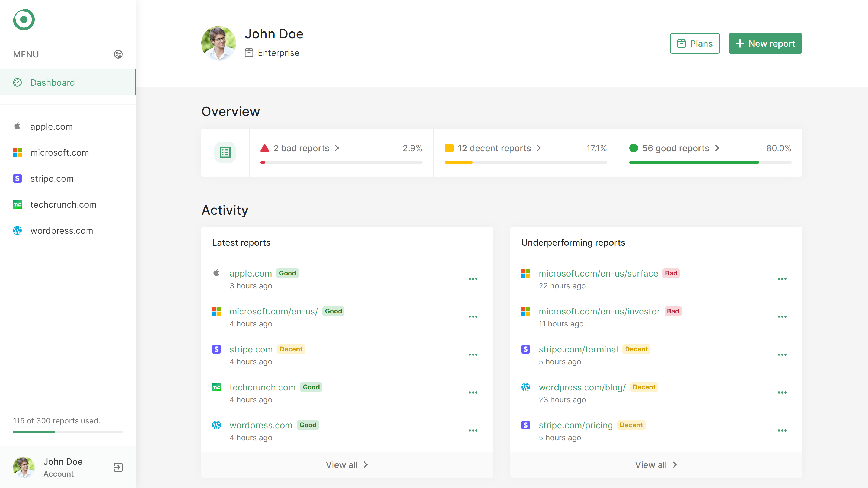Screen dimensions: 868x488
Task: Open stripe.com/pricing report
Action: point(576,425)
